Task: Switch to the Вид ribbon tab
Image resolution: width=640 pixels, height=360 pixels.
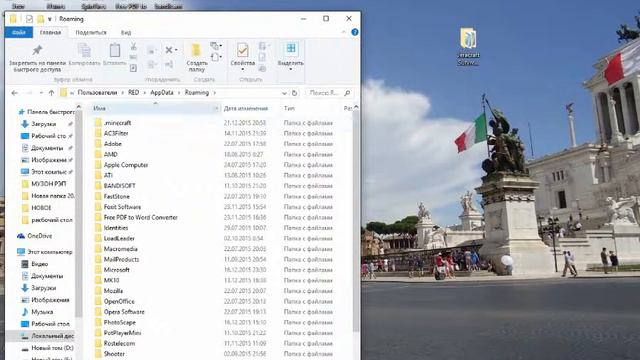Action: tap(126, 32)
